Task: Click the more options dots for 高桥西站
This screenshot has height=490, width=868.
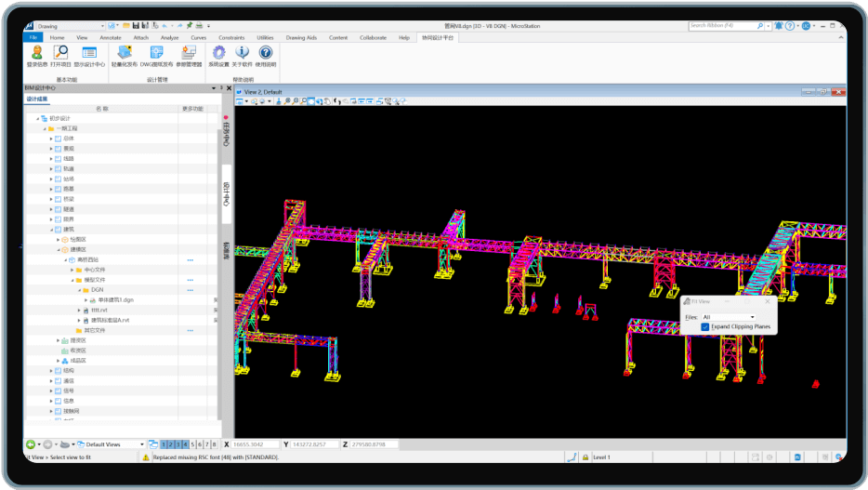Action: 190,259
